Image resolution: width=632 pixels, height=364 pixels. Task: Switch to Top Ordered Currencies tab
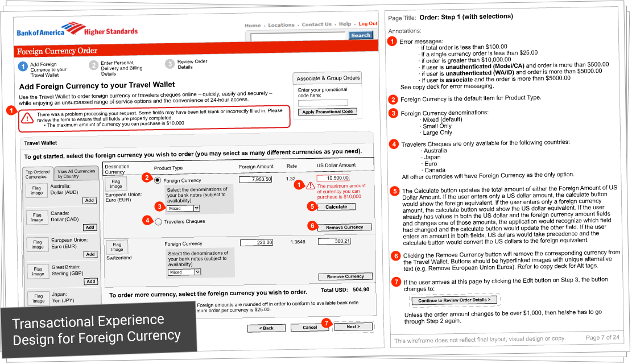tap(37, 174)
